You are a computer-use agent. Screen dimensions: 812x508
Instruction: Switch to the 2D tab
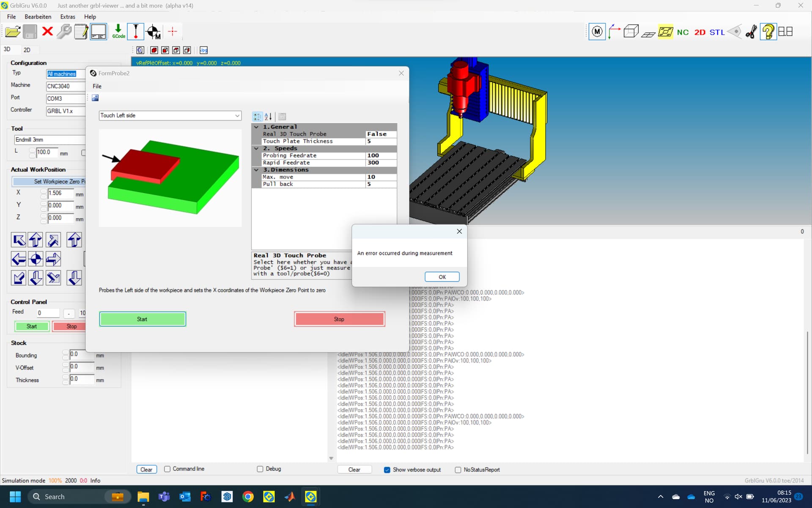27,50
